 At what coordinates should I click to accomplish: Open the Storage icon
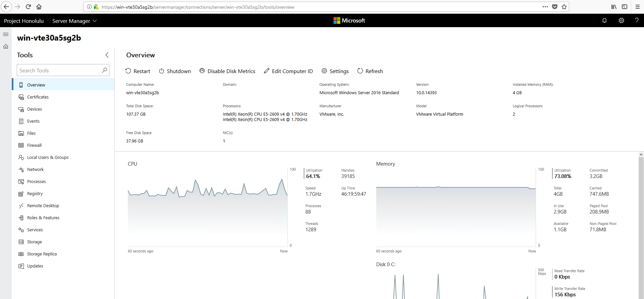[x=21, y=242]
